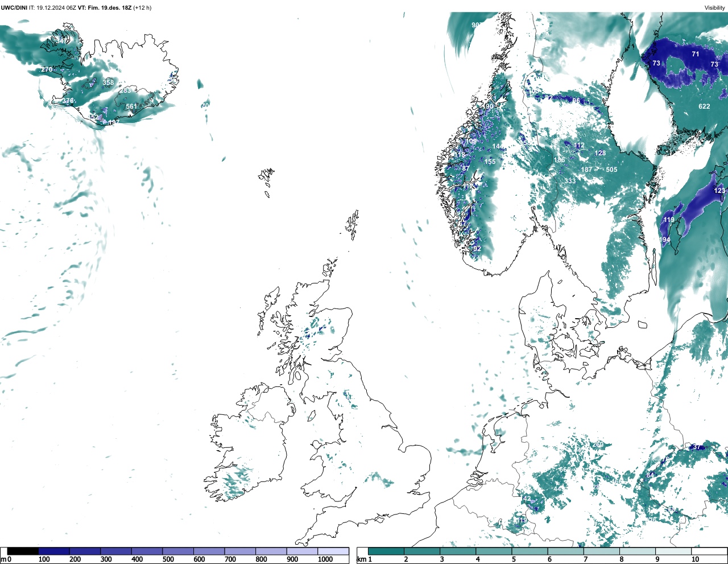Click the value '333' over Sweden
728x564 pixels.
pyautogui.click(x=570, y=181)
